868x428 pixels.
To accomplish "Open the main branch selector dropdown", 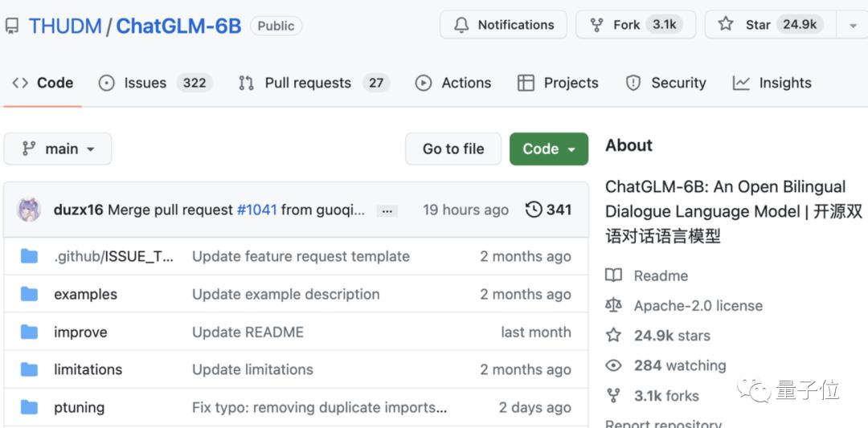I will [x=58, y=149].
